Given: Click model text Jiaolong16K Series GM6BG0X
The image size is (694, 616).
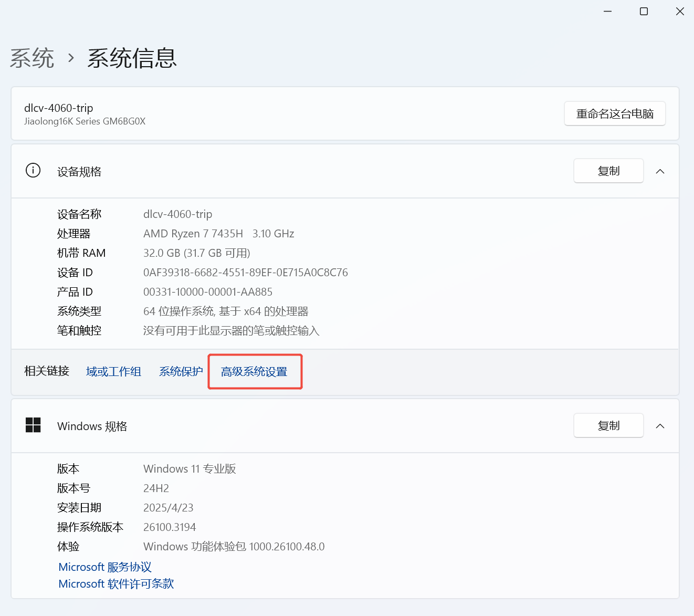Looking at the screenshot, I should click(85, 121).
